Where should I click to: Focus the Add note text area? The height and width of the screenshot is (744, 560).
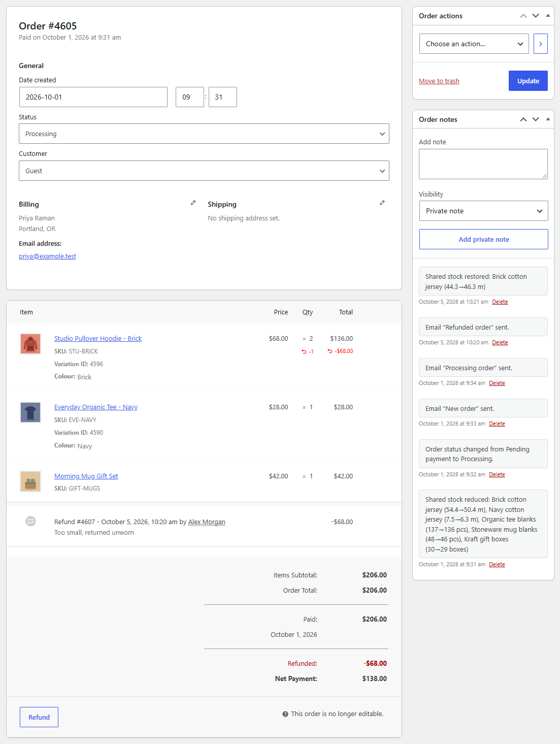(x=483, y=164)
